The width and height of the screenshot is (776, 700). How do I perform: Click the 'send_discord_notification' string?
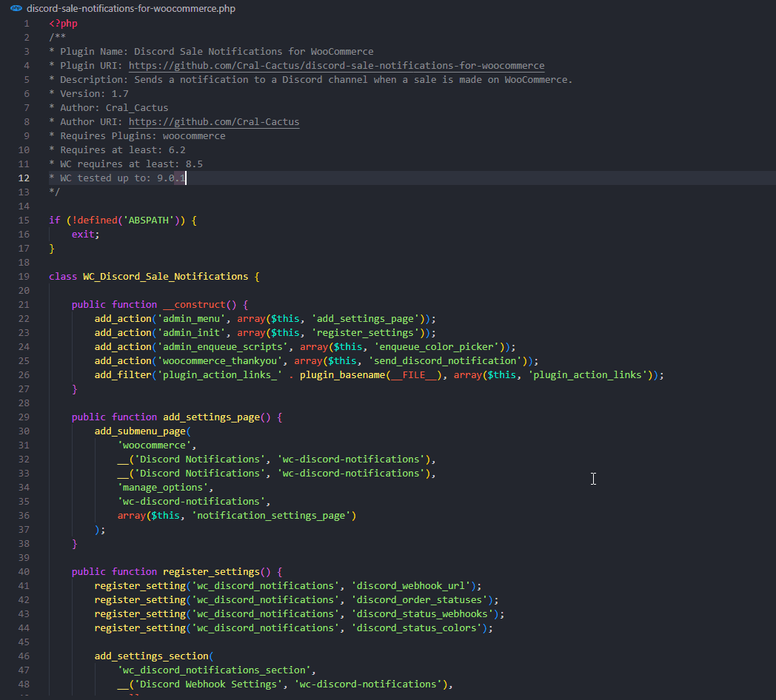click(x=449, y=361)
